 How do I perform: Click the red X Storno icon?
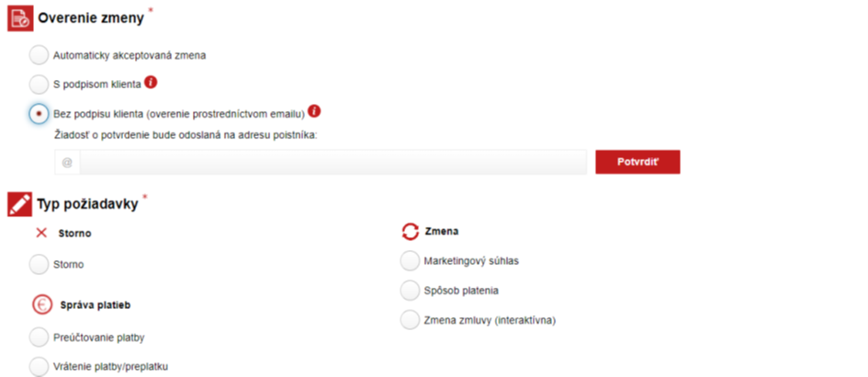point(41,233)
